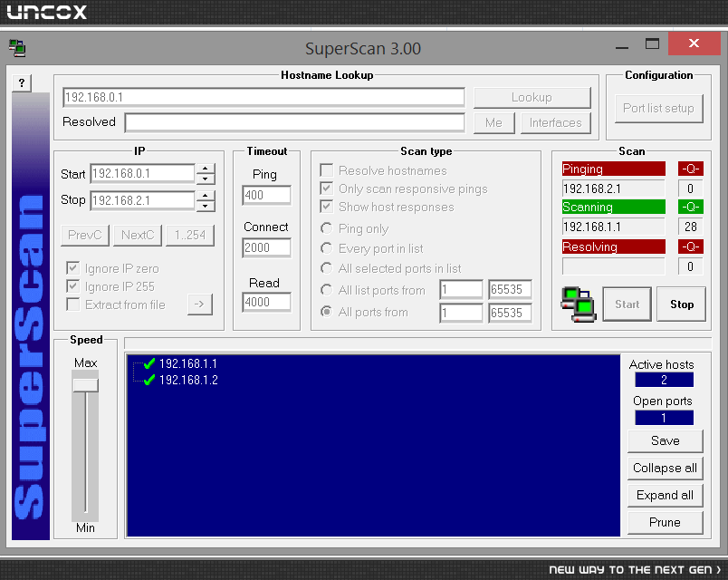
Task: Select All list ports from option
Action: [327, 290]
